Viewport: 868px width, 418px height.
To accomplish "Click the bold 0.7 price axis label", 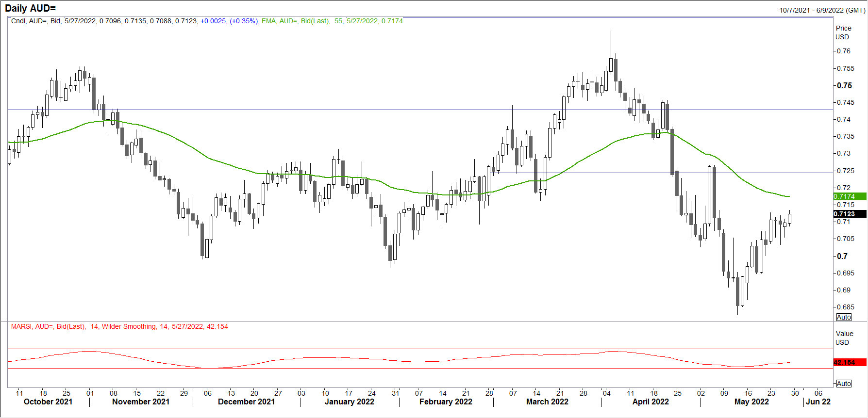I will (x=842, y=256).
